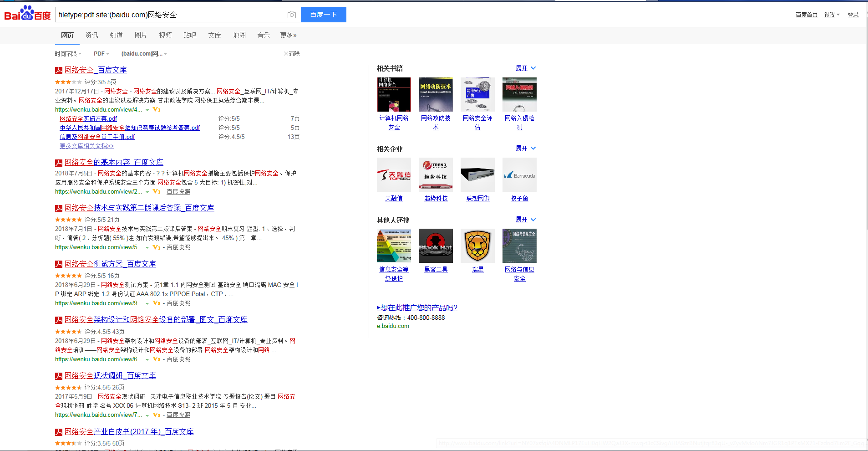Open 网络安全评估 book cover thumbnail
This screenshot has height=451, width=868.
(x=477, y=94)
